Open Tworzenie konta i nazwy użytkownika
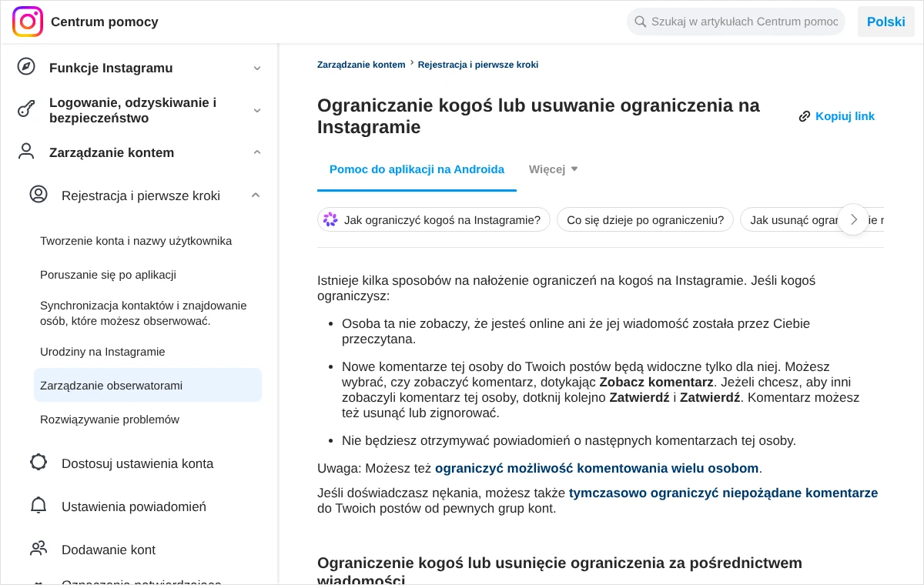 (136, 241)
